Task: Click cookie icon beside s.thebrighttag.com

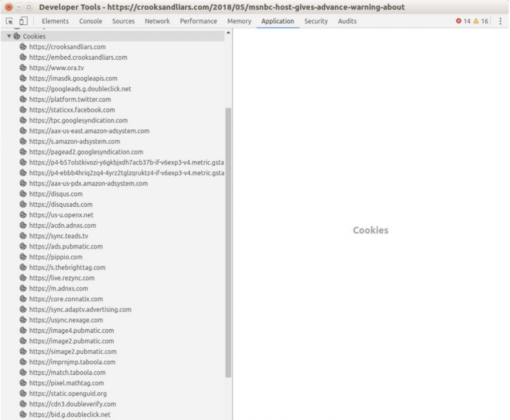Action: pyautogui.click(x=23, y=267)
